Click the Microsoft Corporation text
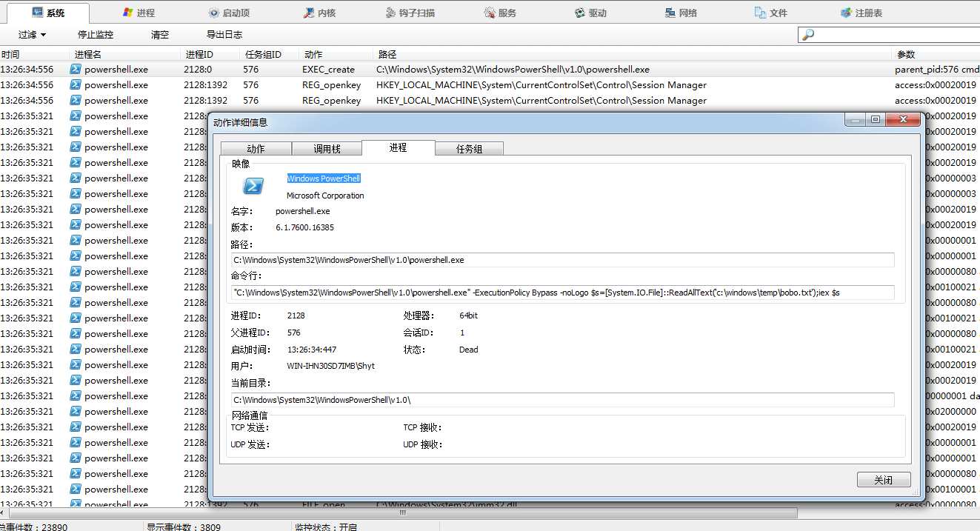This screenshot has height=531, width=980. pos(325,196)
